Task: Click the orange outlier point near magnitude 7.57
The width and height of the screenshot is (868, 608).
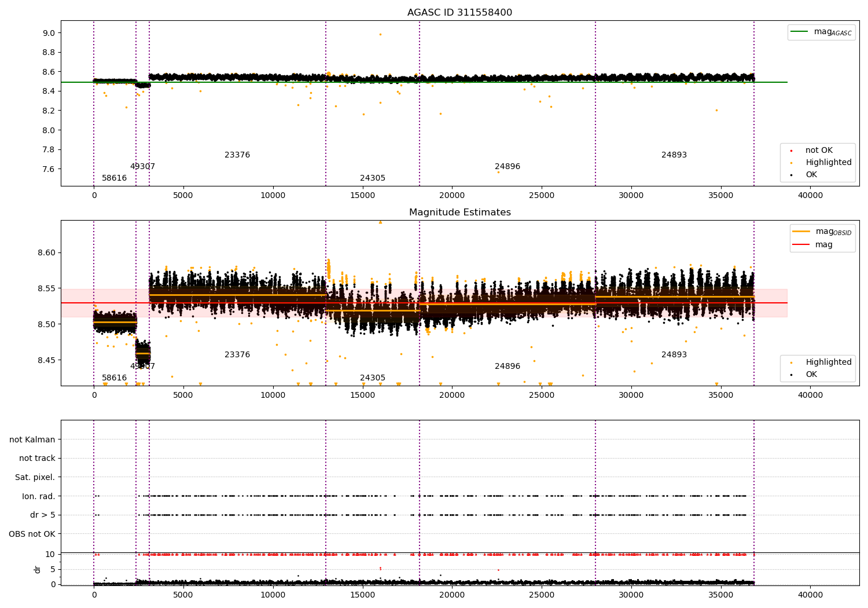Action: (x=498, y=172)
